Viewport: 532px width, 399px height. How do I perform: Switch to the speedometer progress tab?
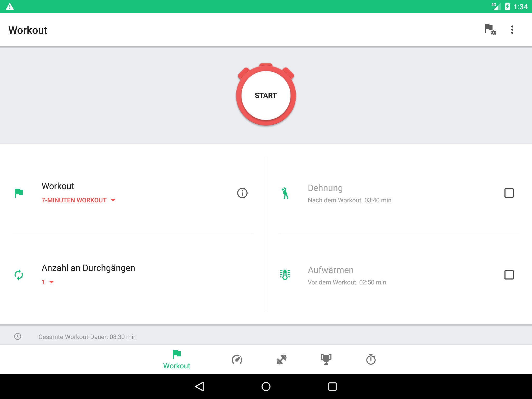[237, 360]
